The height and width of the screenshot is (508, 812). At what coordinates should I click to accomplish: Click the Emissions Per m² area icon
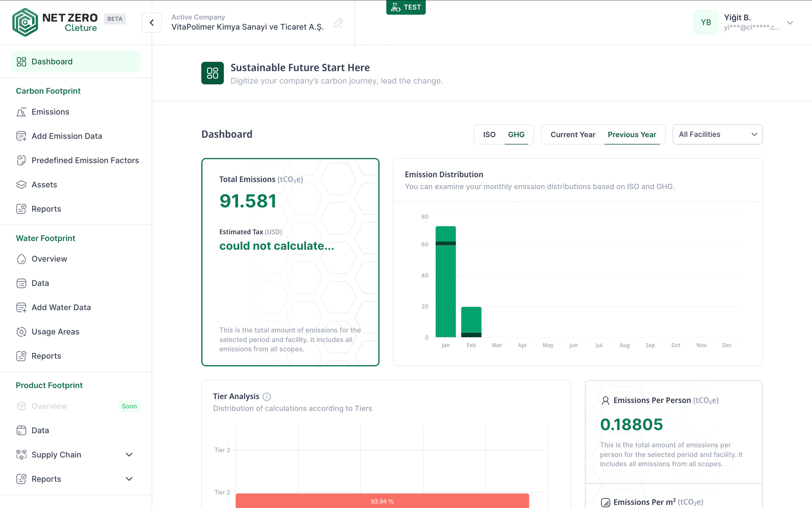605,502
